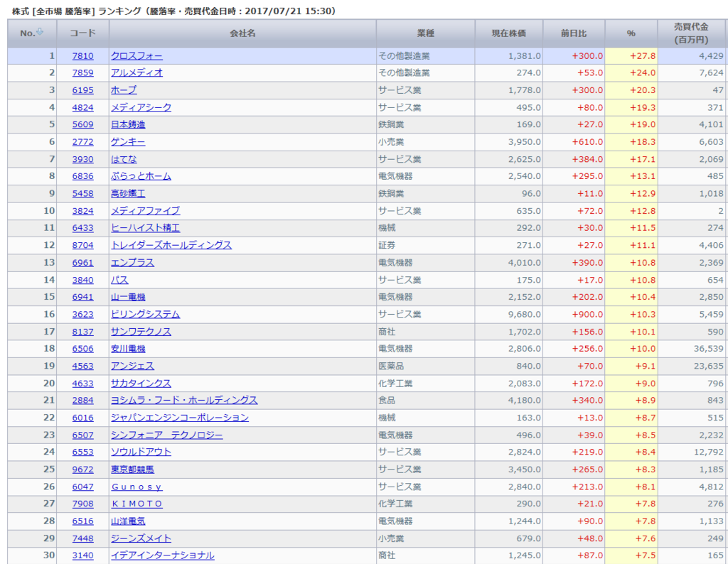Image resolution: width=728 pixels, height=564 pixels.
Task: Click stock code 3623
Action: [82, 315]
